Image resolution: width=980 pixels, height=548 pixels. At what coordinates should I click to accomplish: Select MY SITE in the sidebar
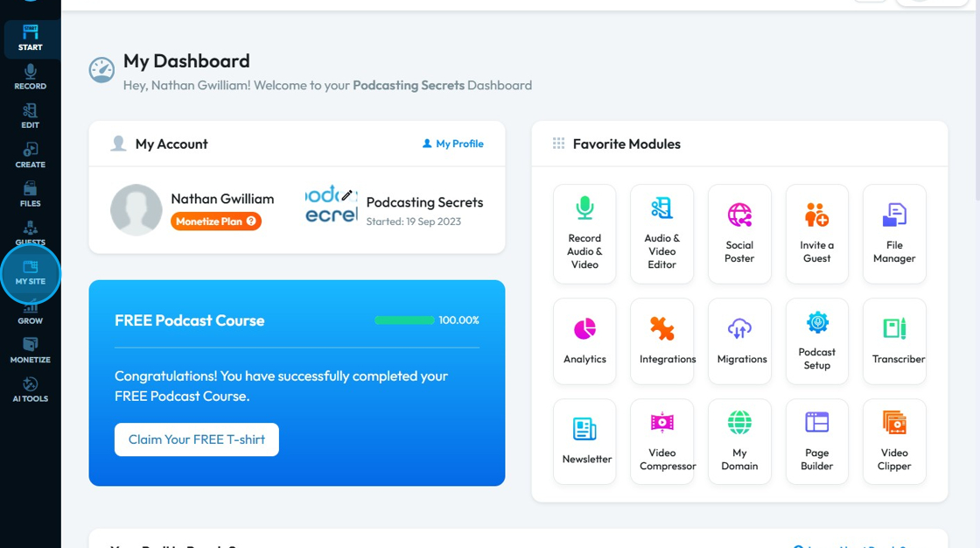pos(31,273)
